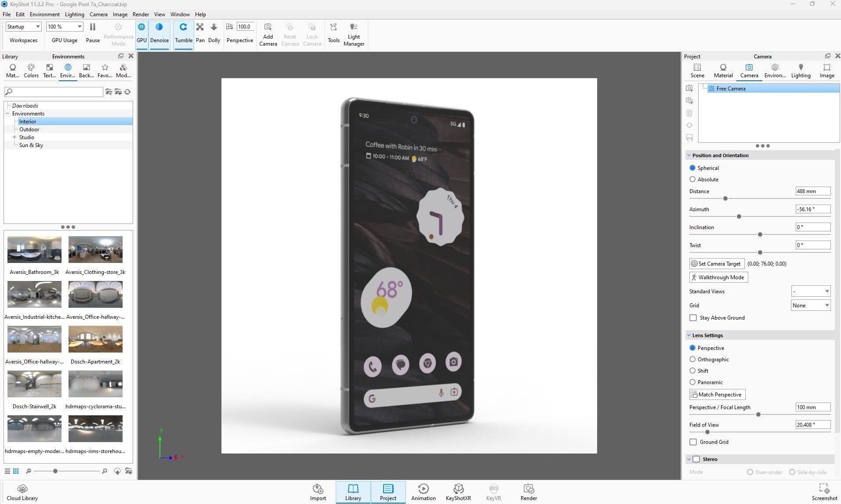Open the Backplates library tab
This screenshot has height=504, width=841.
tap(86, 71)
